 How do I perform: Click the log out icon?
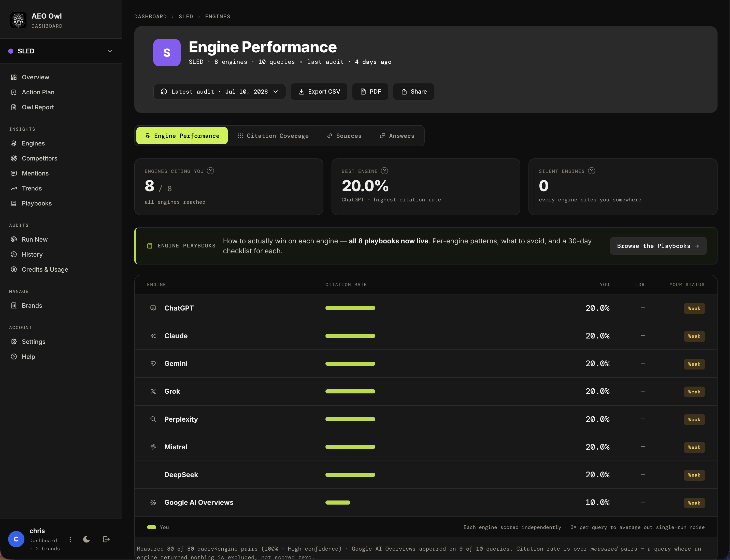click(x=106, y=539)
